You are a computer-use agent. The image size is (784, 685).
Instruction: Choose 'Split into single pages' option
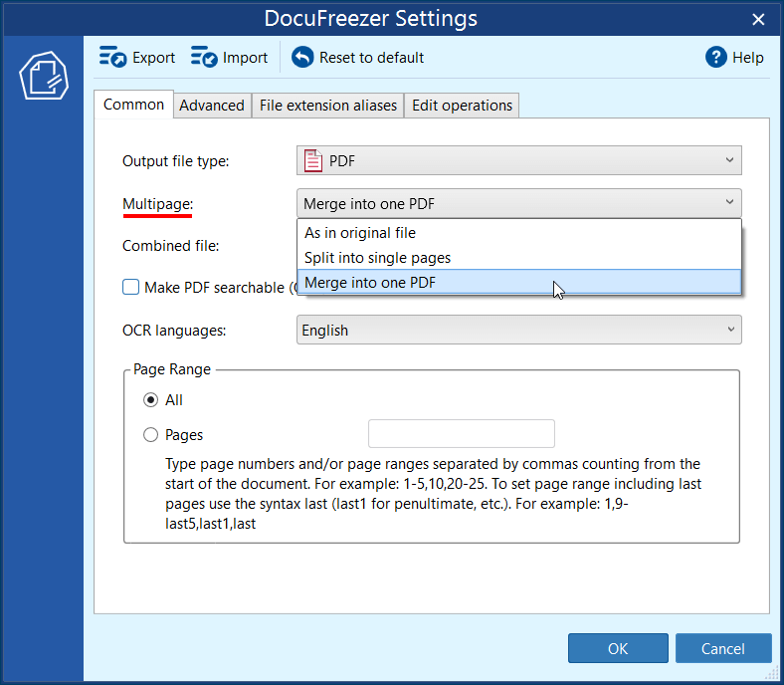pyautogui.click(x=377, y=258)
